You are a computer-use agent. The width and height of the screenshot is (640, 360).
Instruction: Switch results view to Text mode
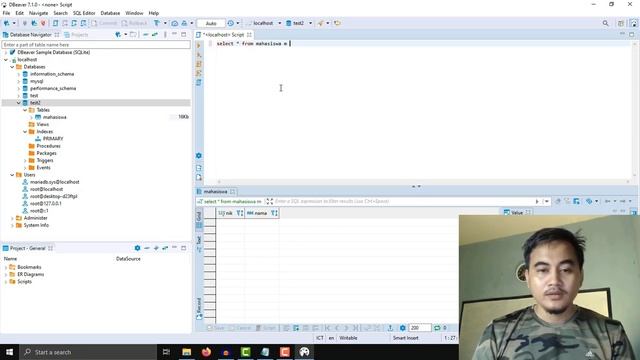(199, 244)
